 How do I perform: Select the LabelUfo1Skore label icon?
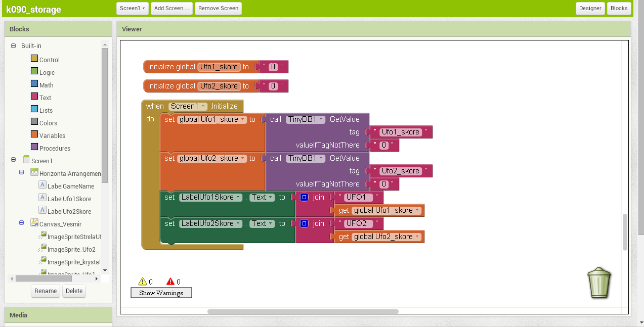(x=42, y=198)
